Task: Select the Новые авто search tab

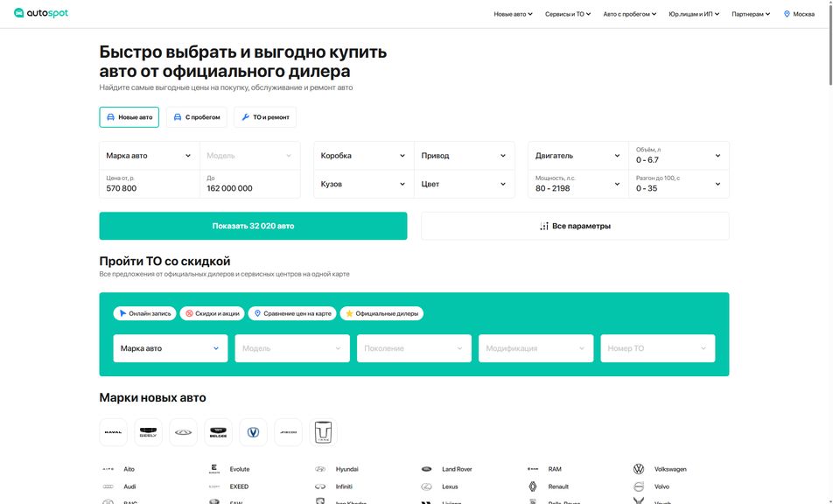Action: click(129, 117)
